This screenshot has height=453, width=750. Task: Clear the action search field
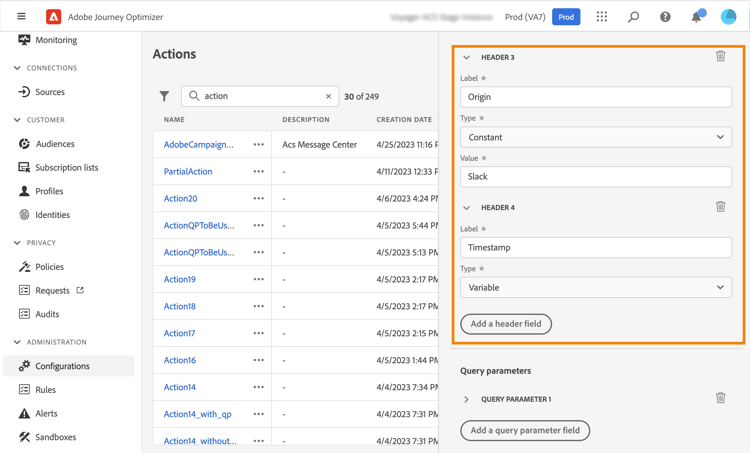(x=328, y=97)
